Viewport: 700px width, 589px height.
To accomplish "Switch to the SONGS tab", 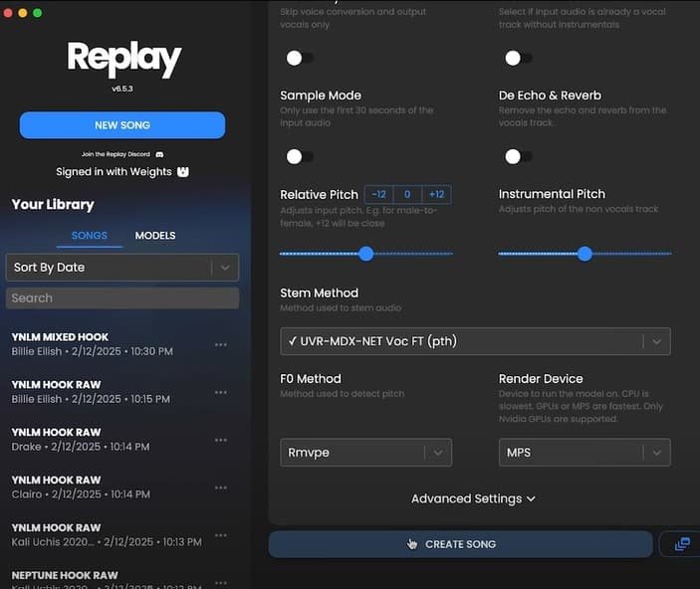I will (90, 236).
